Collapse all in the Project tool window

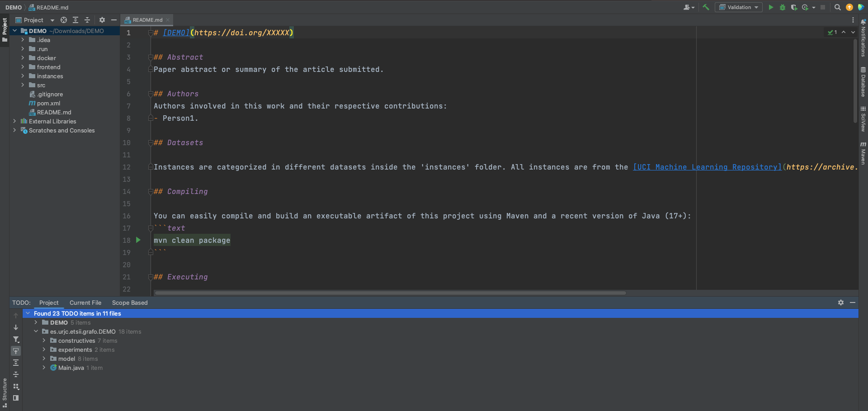click(x=87, y=20)
